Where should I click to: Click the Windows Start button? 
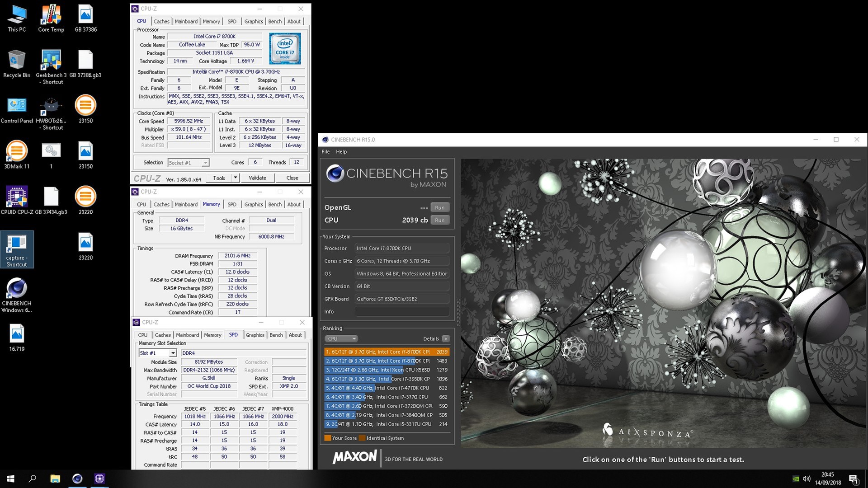pos(10,479)
